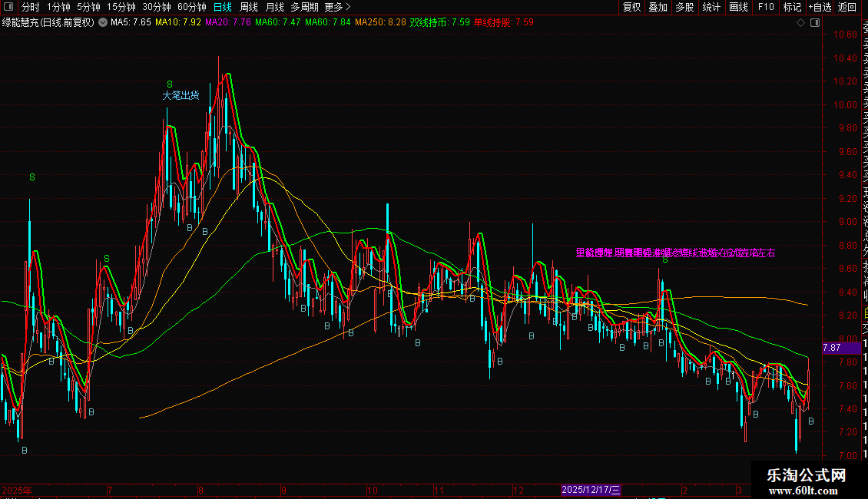868x499 pixels.
Task: Expand the 更多 periods menu
Action: [x=338, y=7]
